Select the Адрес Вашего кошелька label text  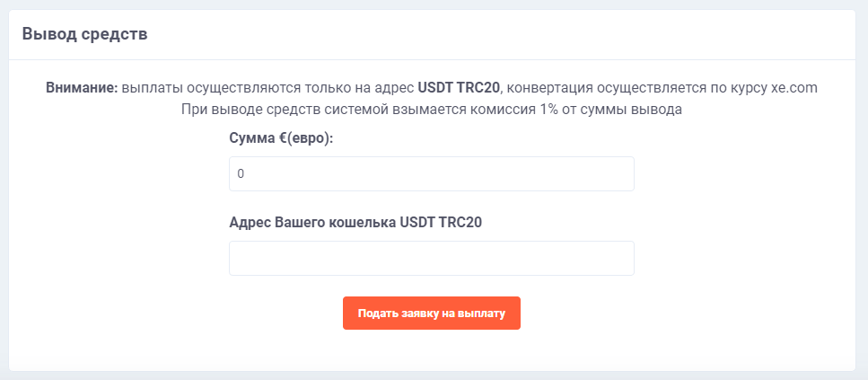pos(313,224)
